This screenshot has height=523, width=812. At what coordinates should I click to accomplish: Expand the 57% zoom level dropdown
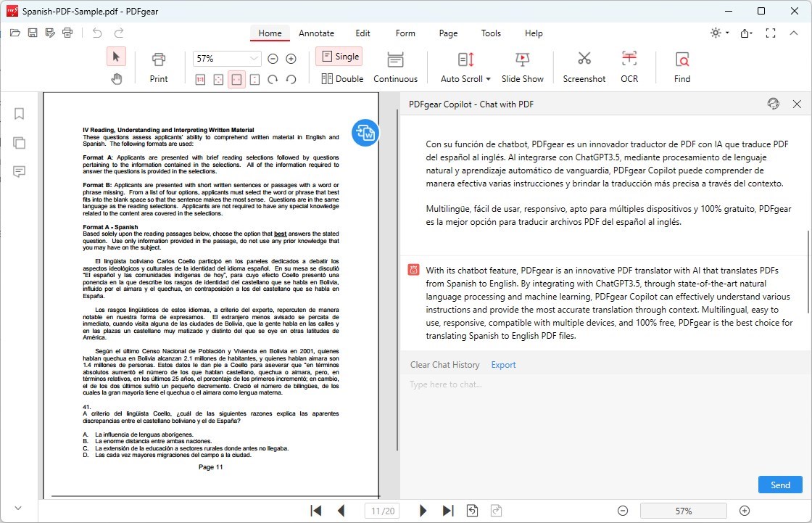tap(254, 59)
